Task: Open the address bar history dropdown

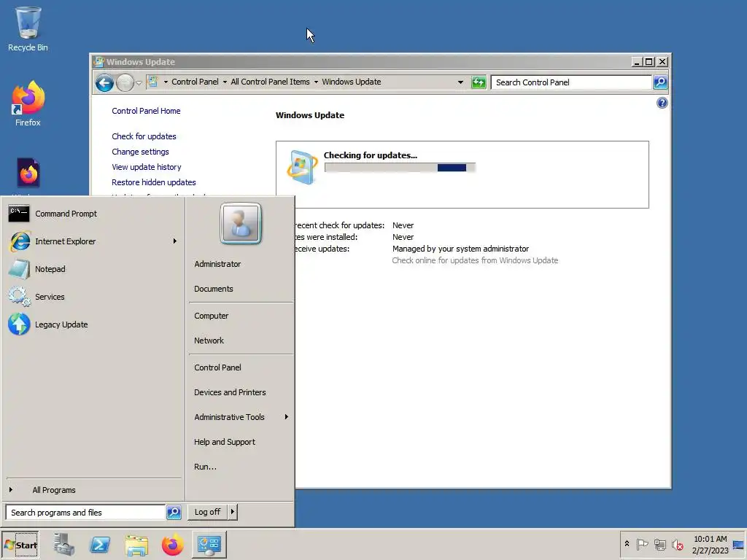Action: [x=460, y=82]
